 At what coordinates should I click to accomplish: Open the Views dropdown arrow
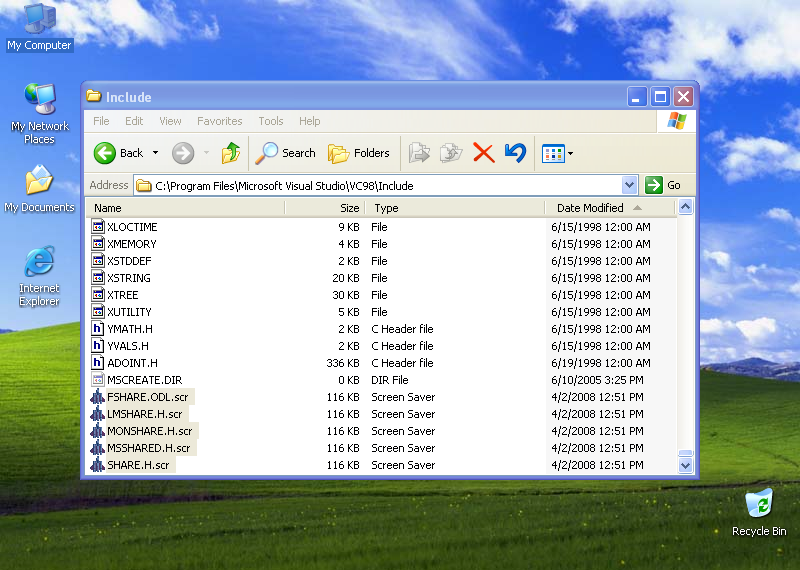click(x=570, y=153)
